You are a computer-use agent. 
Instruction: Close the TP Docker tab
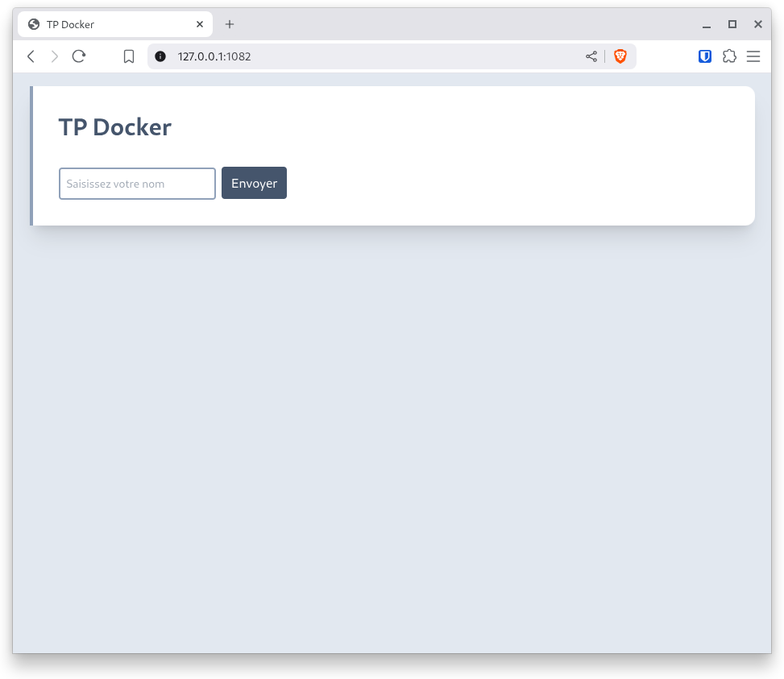[200, 24]
